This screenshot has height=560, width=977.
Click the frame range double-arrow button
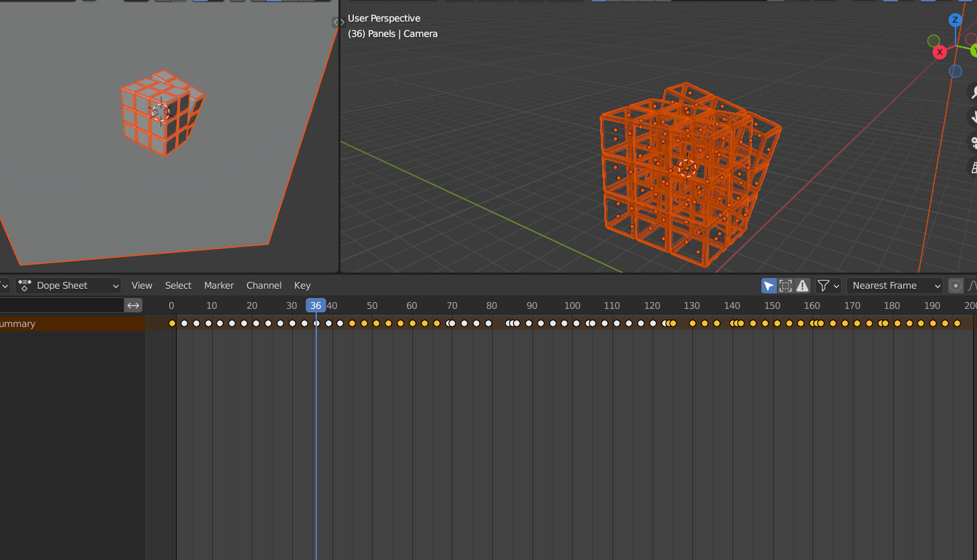coord(133,305)
